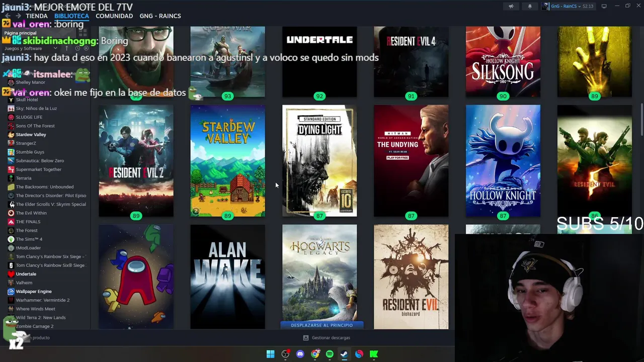Screen dimensions: 644x362
Task: Select Where Winds Meet entry
Action: pos(35,309)
